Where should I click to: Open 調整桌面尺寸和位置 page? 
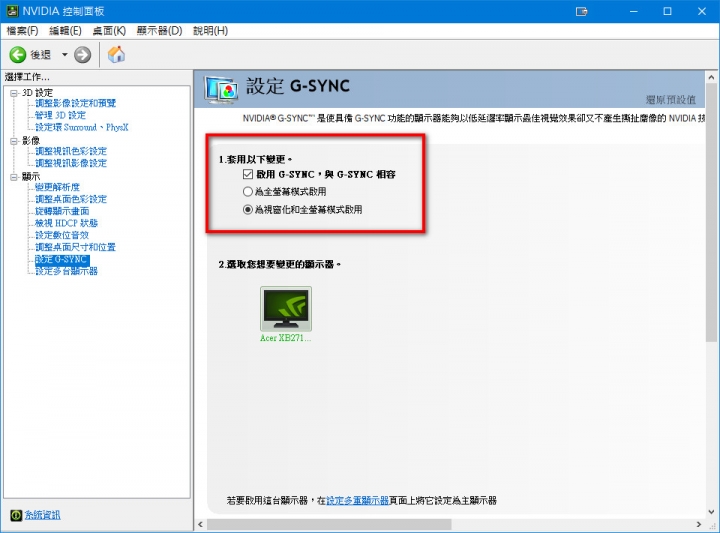(76, 247)
